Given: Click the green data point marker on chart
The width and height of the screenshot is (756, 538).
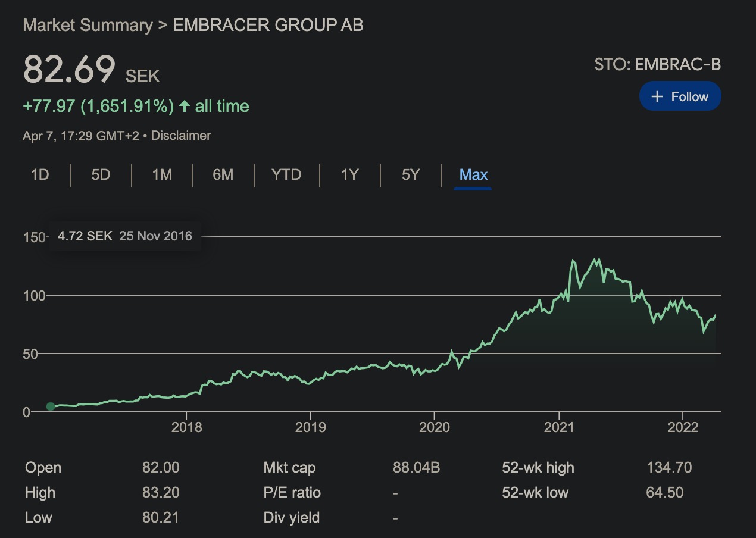Looking at the screenshot, I should coord(51,406).
